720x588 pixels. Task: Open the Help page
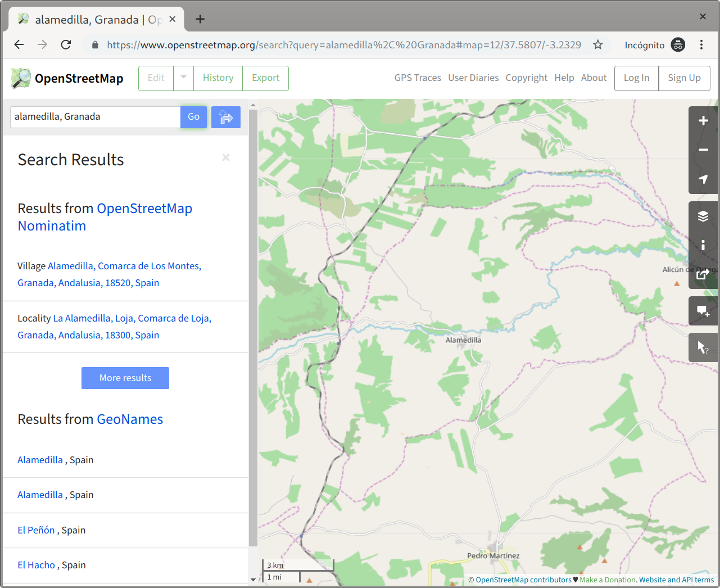[564, 78]
